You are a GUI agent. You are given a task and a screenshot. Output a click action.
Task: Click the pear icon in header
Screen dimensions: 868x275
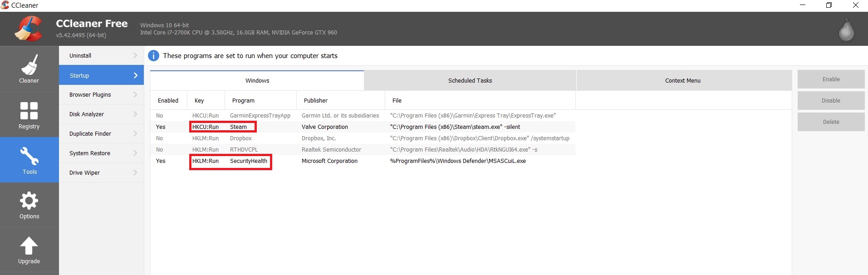(846, 30)
